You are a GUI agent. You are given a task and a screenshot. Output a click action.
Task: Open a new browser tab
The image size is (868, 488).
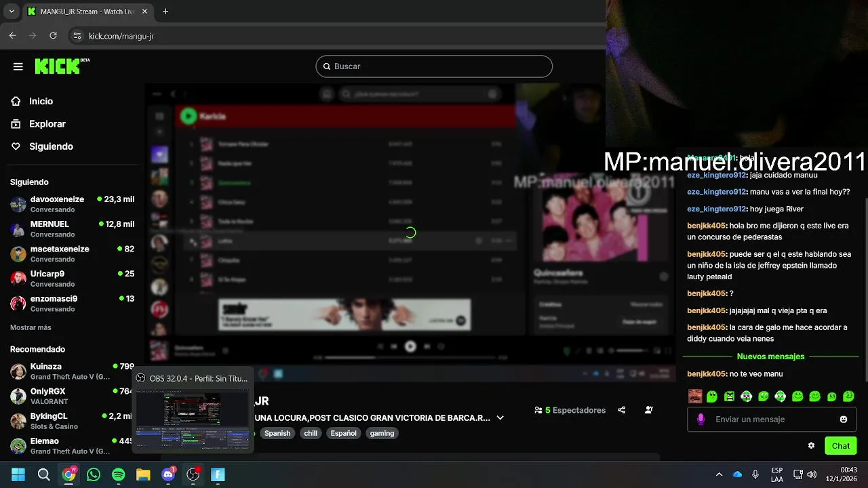pyautogui.click(x=165, y=12)
